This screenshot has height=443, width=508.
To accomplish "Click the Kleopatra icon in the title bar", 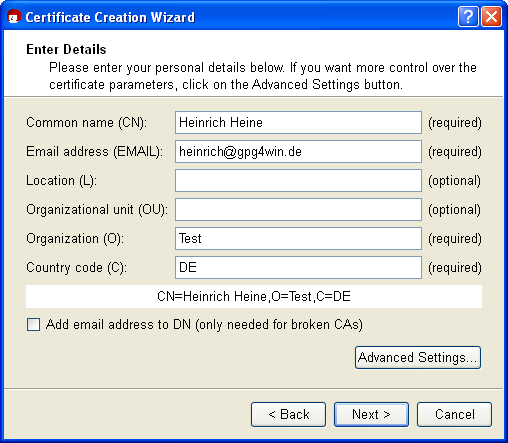I will [14, 16].
